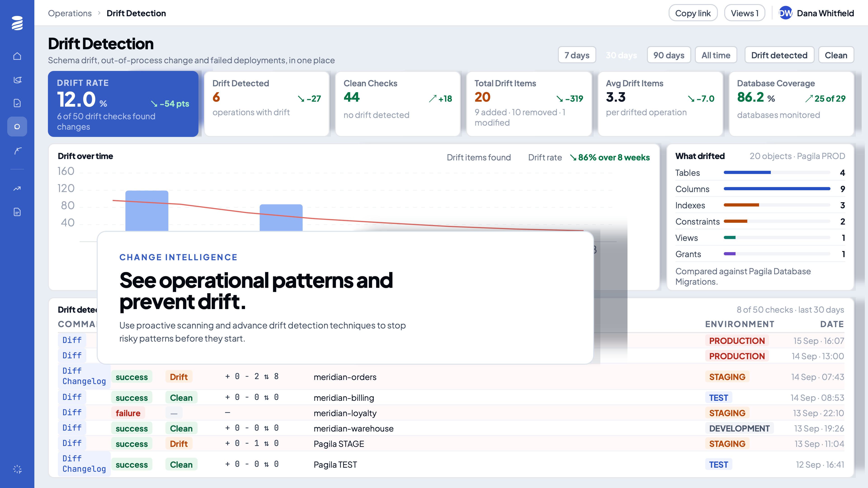This screenshot has width=868, height=488.
Task: Click the Database Coverage card
Action: 791,104
